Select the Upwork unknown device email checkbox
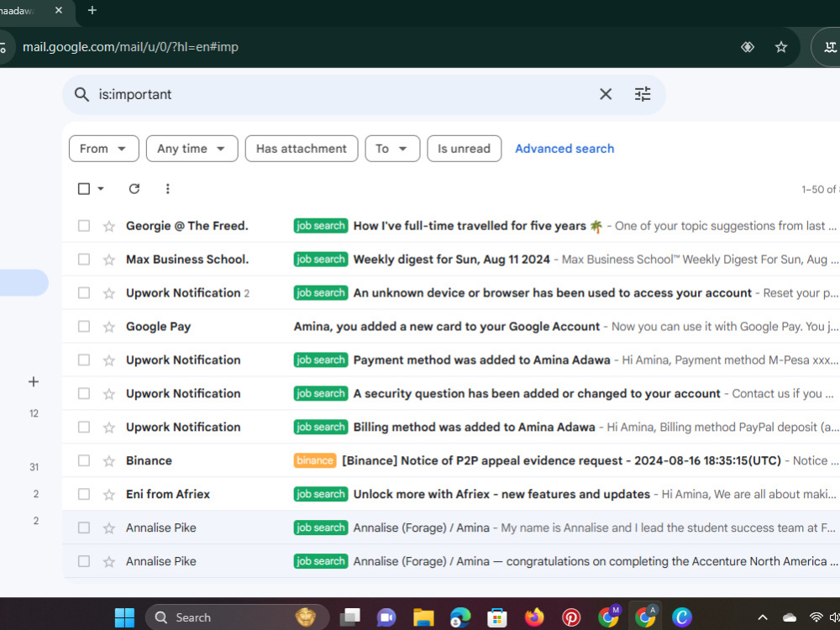 [x=83, y=292]
